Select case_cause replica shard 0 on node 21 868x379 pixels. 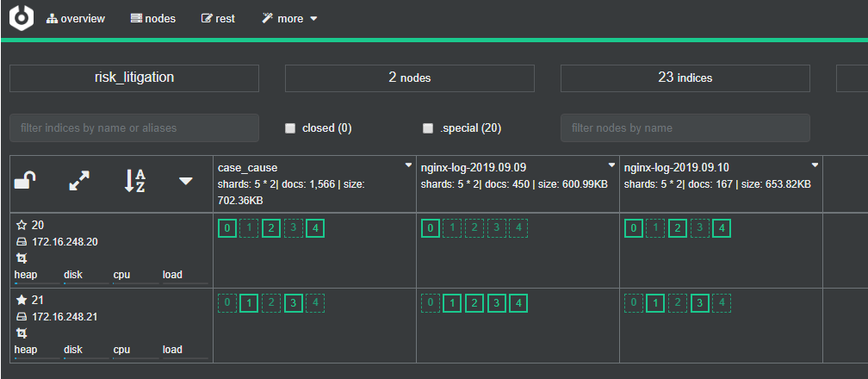coord(227,303)
